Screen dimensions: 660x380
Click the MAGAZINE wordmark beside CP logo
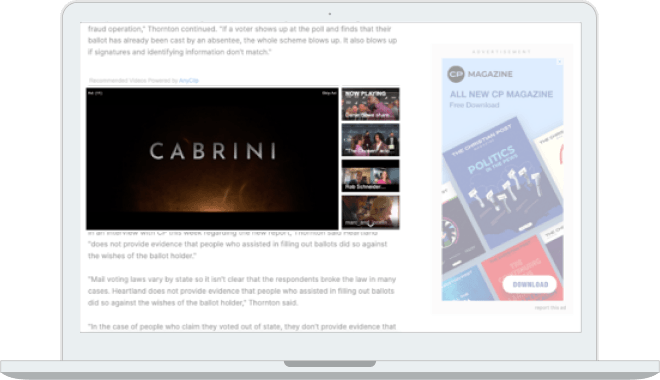[490, 74]
